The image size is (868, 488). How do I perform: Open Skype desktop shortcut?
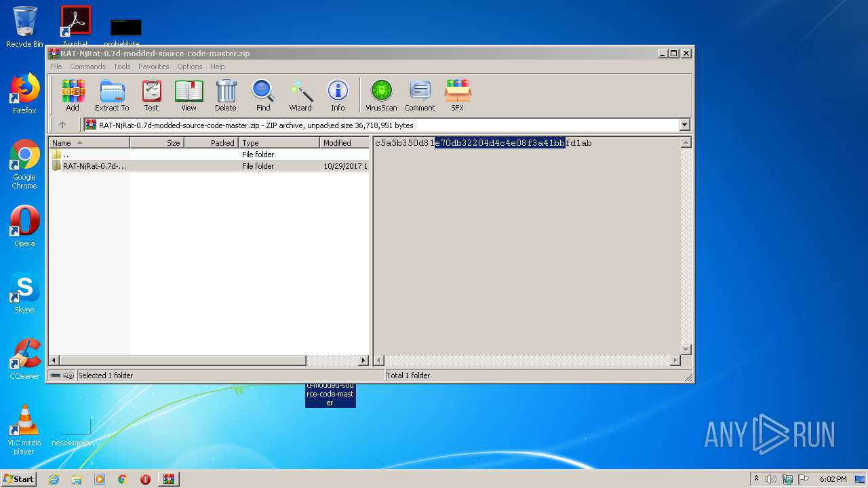[24, 293]
